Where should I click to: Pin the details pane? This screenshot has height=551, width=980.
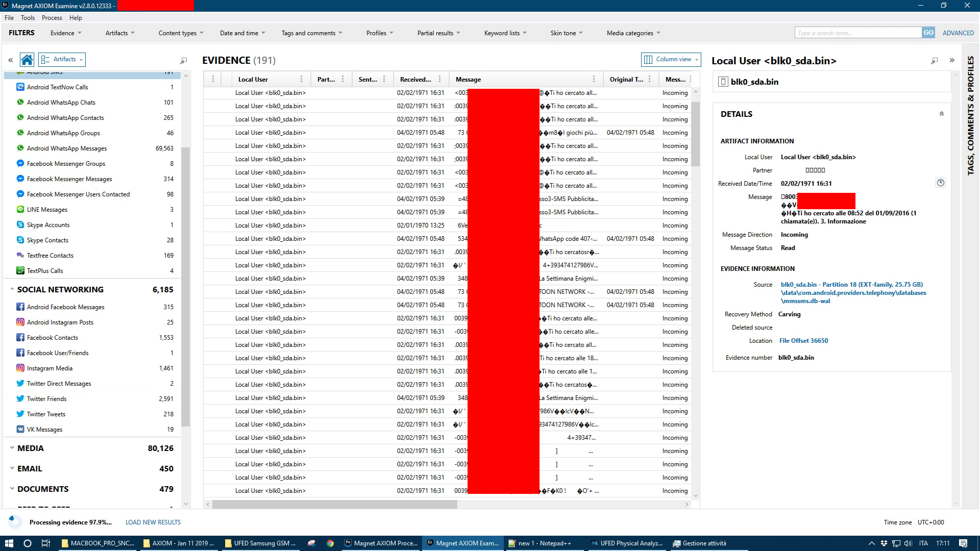(x=935, y=61)
